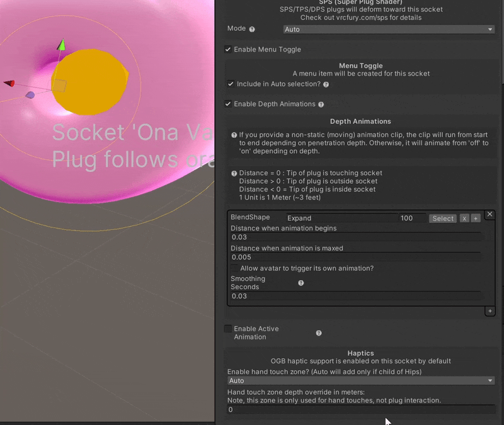This screenshot has height=425, width=504.
Task: Click info icon next to the Distance explanation
Action: (234, 173)
